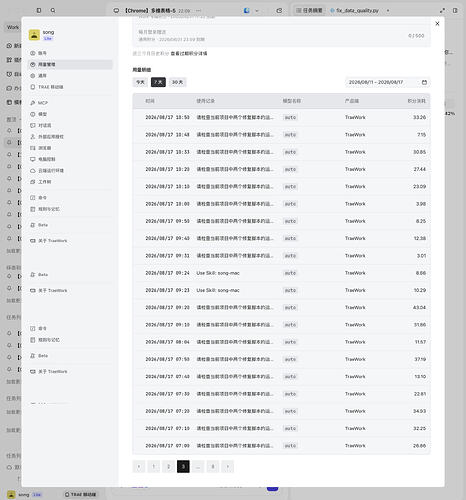This screenshot has width=466, height=500.
Task: Click the blue app icon in top bar
Action: [246, 11]
